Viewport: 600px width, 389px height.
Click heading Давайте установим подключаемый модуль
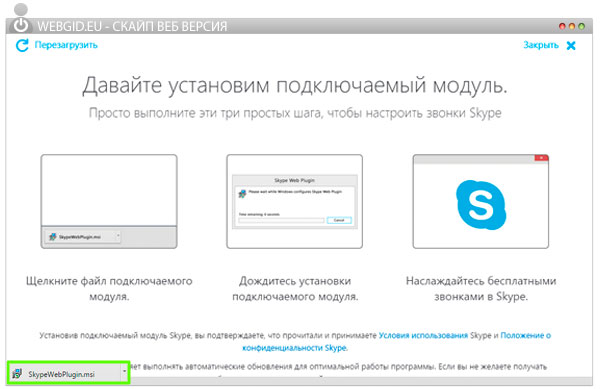pos(295,85)
